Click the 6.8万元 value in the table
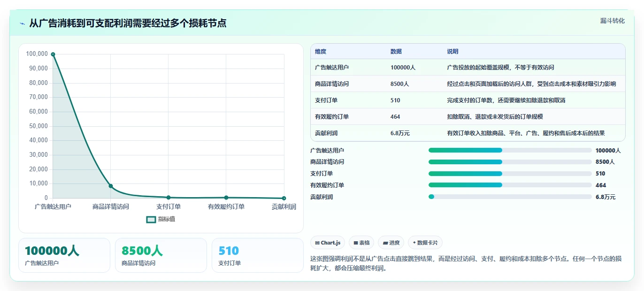 click(400, 133)
